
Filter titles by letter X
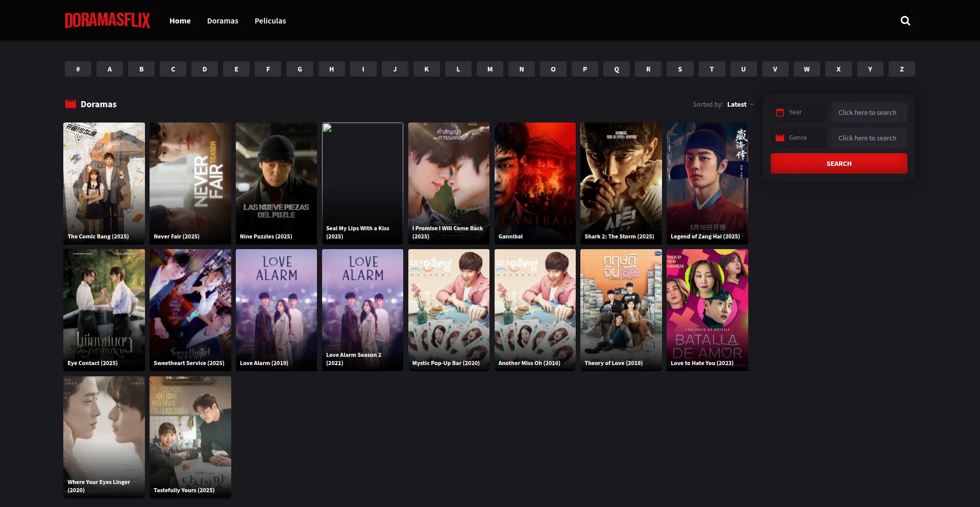838,69
